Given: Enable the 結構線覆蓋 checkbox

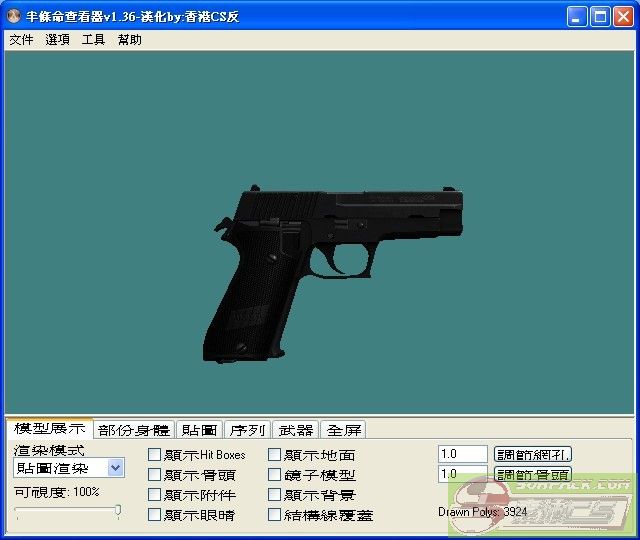Looking at the screenshot, I should point(274,515).
